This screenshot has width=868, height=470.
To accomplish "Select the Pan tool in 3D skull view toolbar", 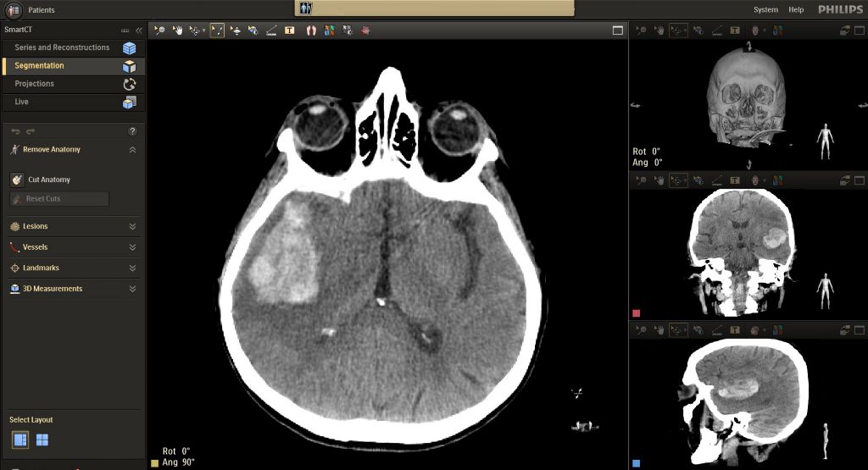I will pos(659,30).
